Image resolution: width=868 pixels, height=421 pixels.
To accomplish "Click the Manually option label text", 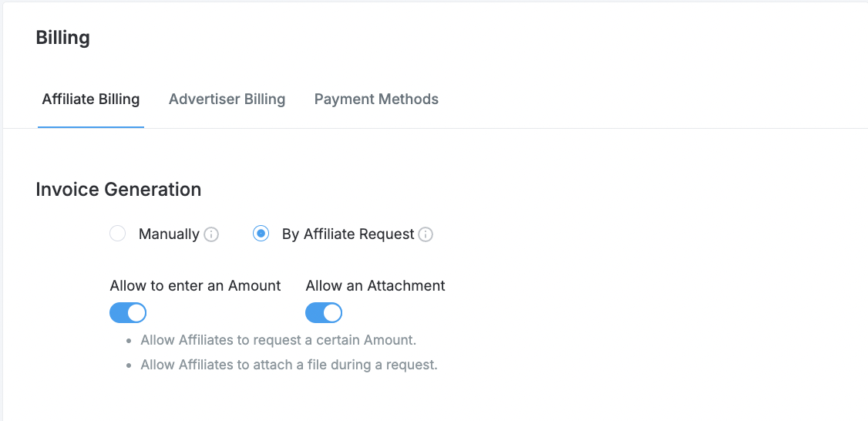I will coord(169,234).
